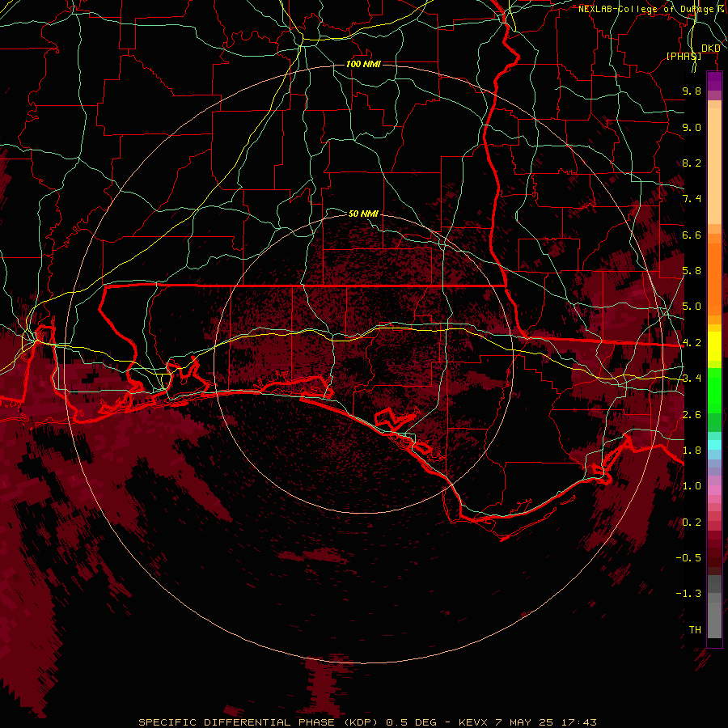
Task: Click the gray bottom segment of the color bar
Action: (714, 616)
